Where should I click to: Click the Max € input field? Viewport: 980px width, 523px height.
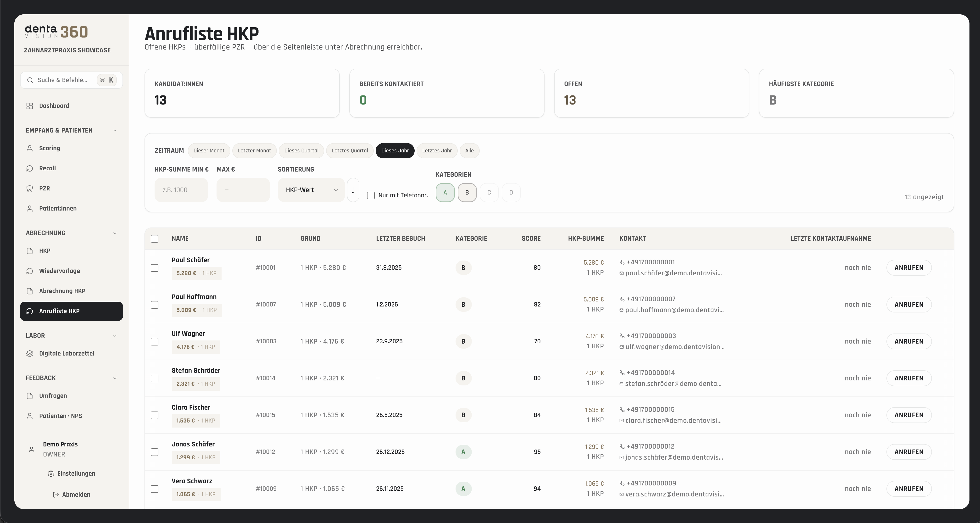tap(243, 190)
